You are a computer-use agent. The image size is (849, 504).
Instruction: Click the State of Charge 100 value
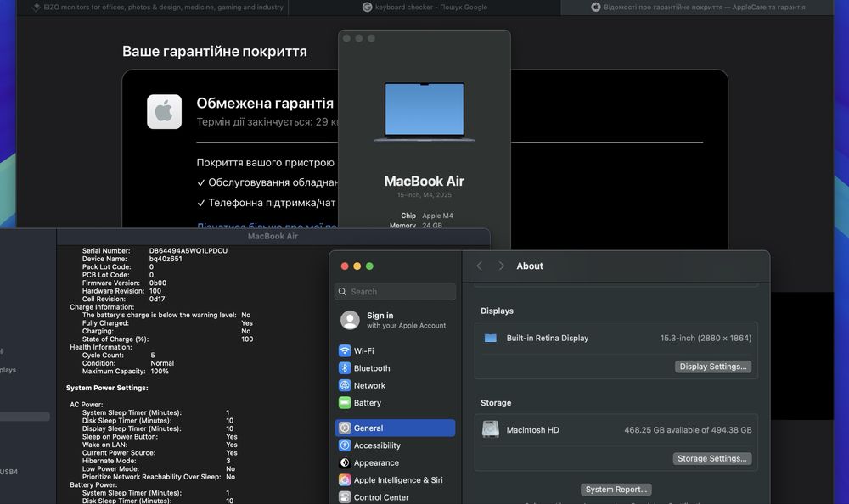pyautogui.click(x=247, y=339)
